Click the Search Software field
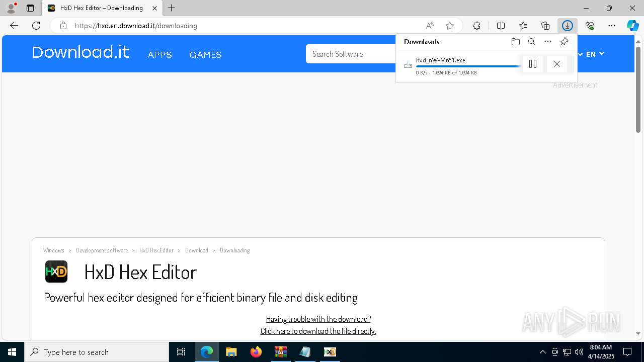644x362 pixels. (x=351, y=54)
